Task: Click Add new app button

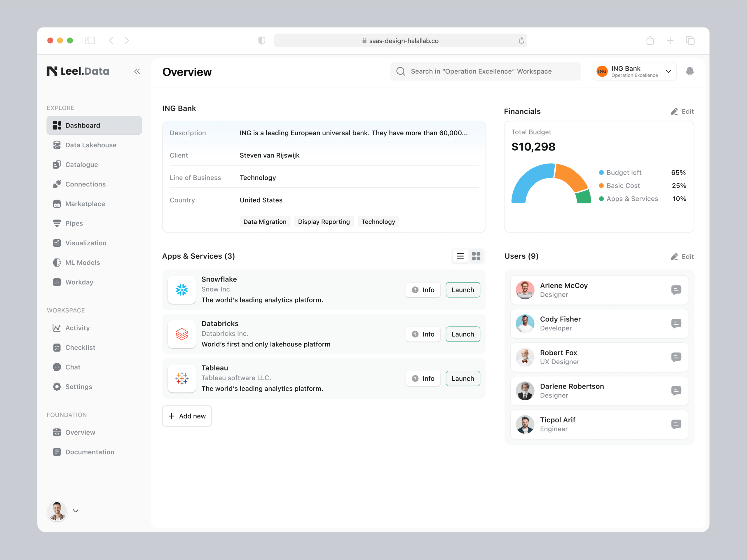Action: [187, 416]
